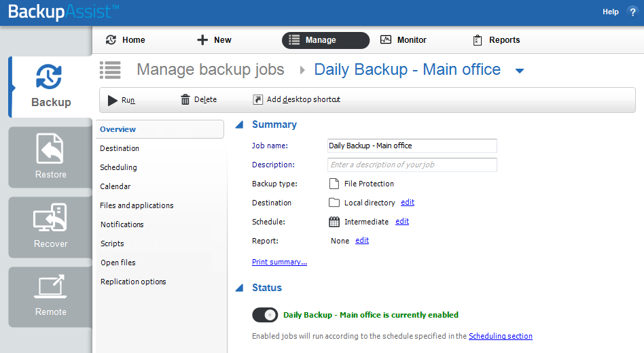Open the Backup section in sidebar
644x353 pixels.
pos(50,87)
